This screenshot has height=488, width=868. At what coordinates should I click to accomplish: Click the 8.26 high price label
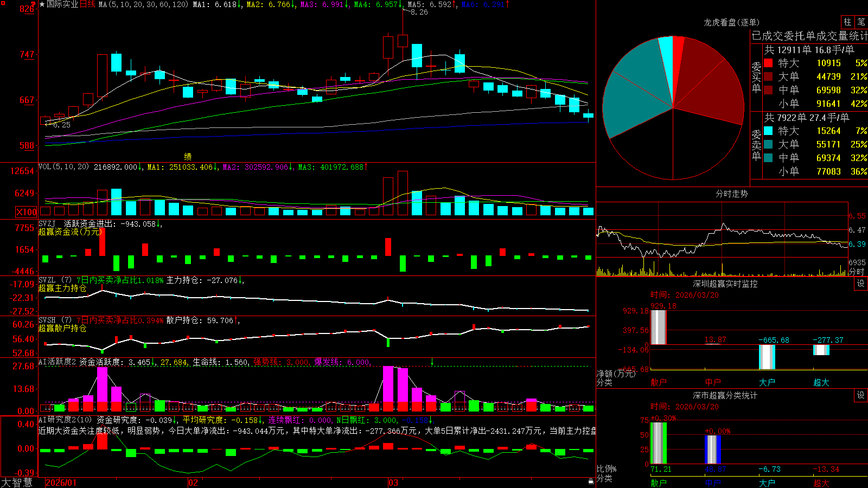419,12
